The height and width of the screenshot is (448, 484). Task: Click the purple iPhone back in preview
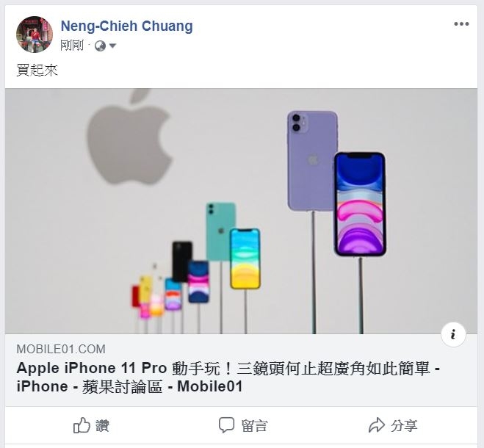[312, 161]
